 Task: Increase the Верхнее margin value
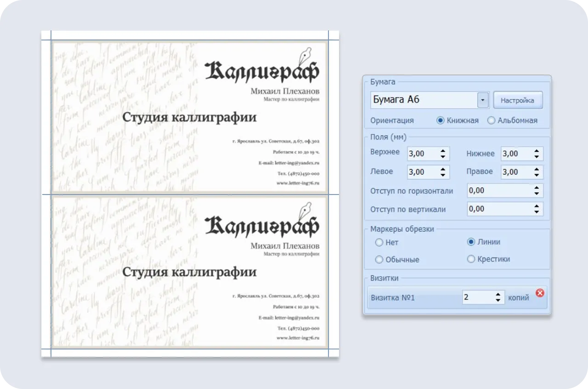coord(442,150)
